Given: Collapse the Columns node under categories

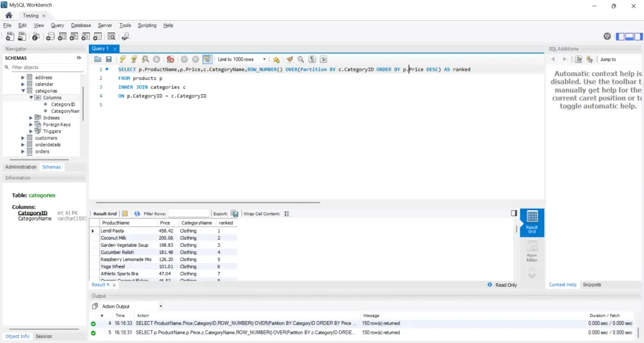Looking at the screenshot, I should pyautogui.click(x=31, y=97).
